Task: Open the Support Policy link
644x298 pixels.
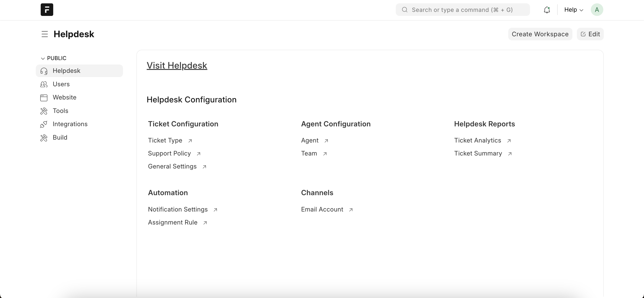Action: point(169,153)
